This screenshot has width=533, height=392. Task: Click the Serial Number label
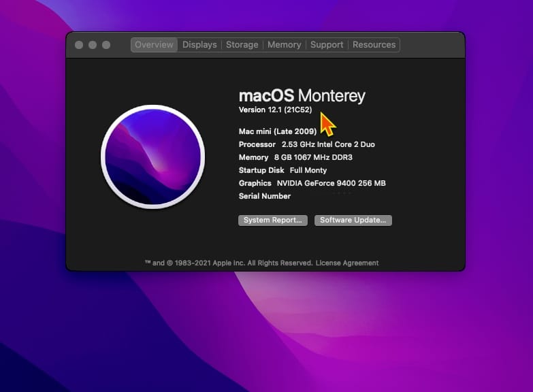265,196
